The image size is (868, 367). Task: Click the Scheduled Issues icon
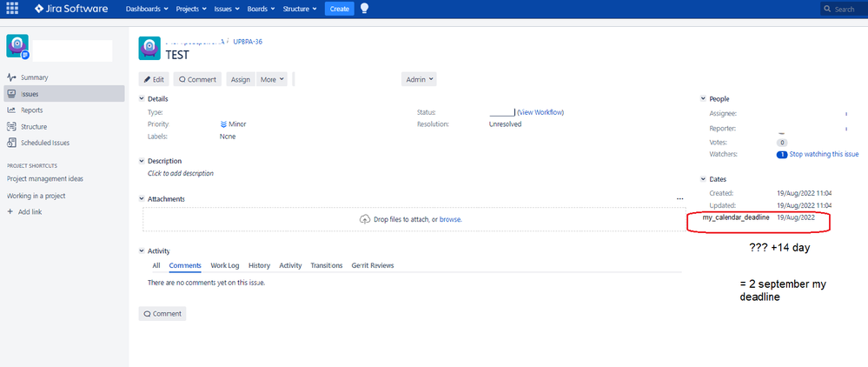11,143
